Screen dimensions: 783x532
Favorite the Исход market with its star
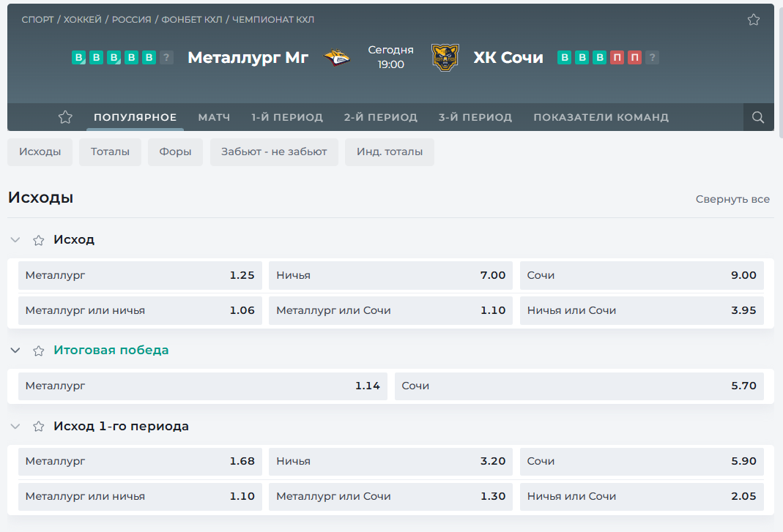tap(39, 240)
